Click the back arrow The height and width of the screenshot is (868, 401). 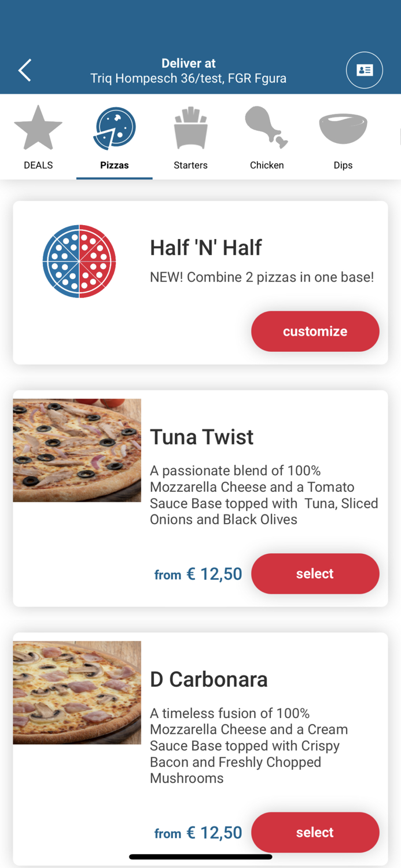24,69
